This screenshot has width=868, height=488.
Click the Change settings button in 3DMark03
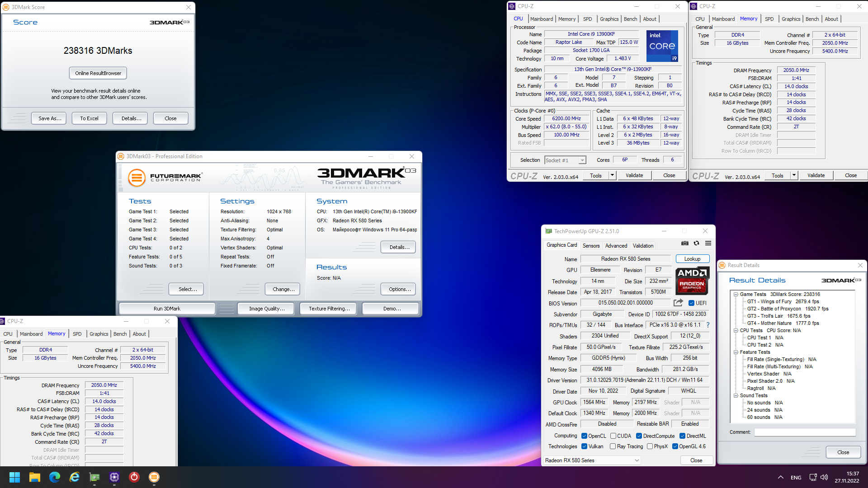(283, 289)
